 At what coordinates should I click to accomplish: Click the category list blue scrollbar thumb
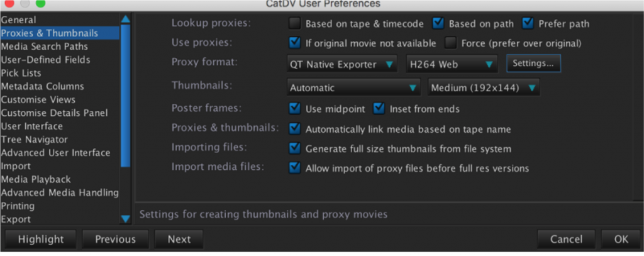coord(125,96)
